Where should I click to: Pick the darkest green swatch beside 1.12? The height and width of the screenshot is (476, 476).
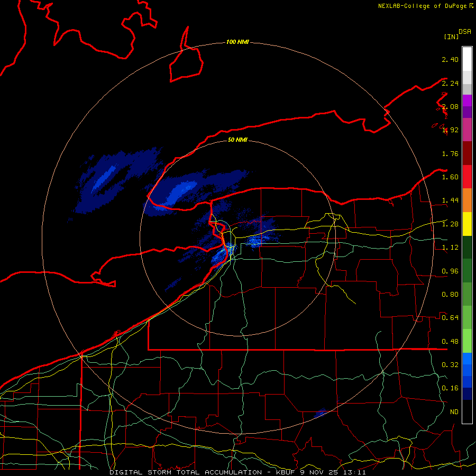coord(467,247)
